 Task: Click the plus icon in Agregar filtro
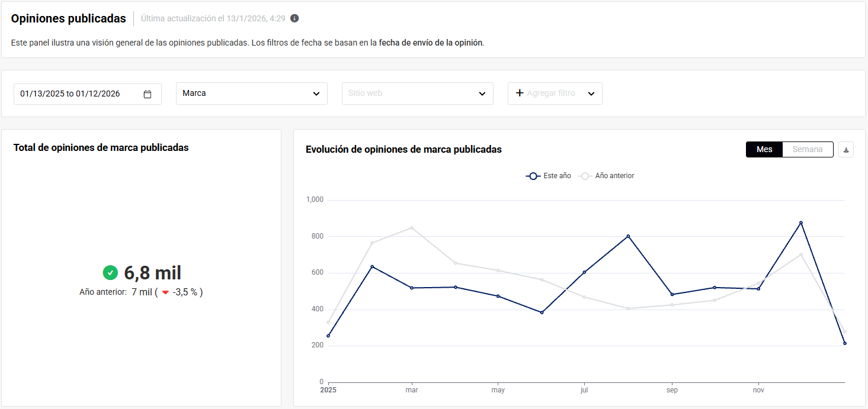click(520, 93)
